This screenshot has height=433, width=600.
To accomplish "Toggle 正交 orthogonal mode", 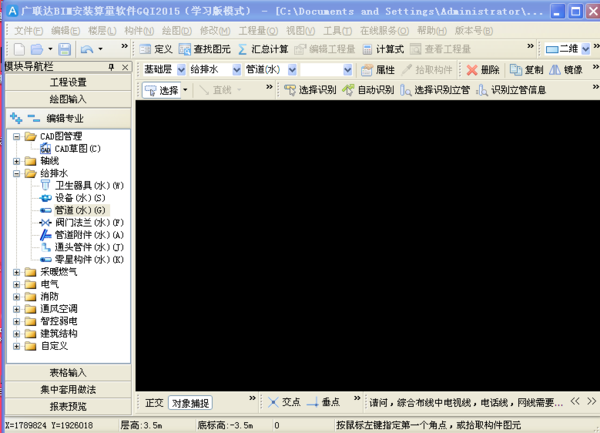I will [x=153, y=402].
